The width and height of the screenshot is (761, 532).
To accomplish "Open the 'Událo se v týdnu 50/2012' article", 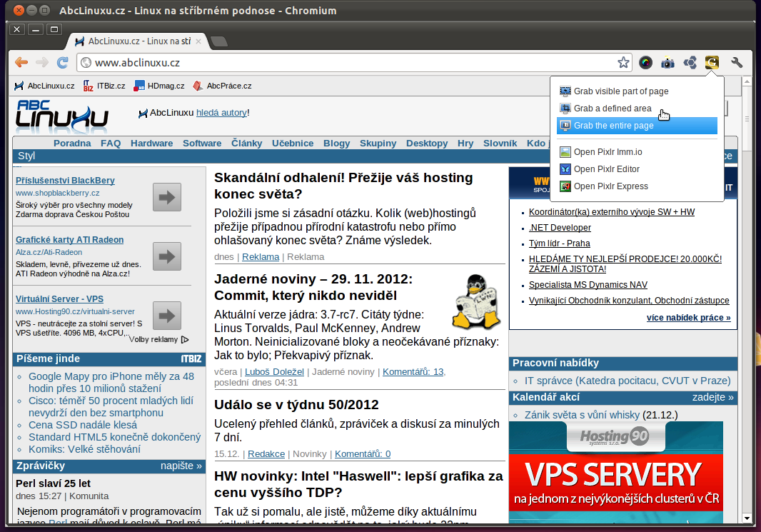I will click(296, 405).
